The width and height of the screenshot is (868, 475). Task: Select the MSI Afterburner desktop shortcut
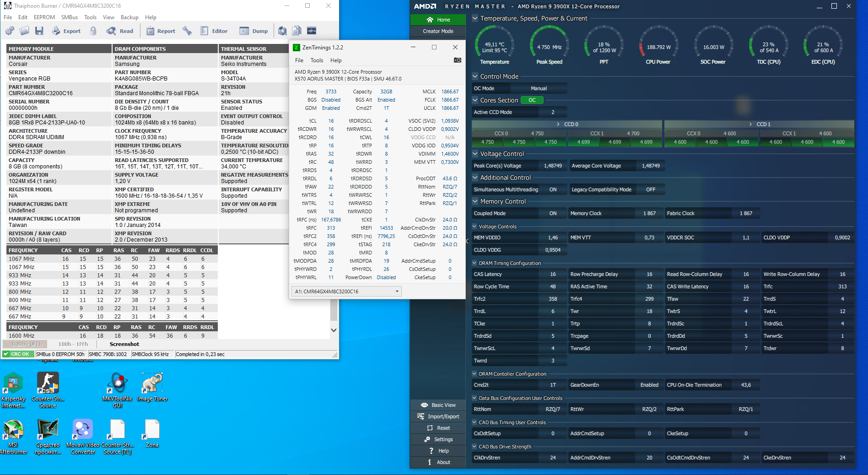(x=13, y=437)
